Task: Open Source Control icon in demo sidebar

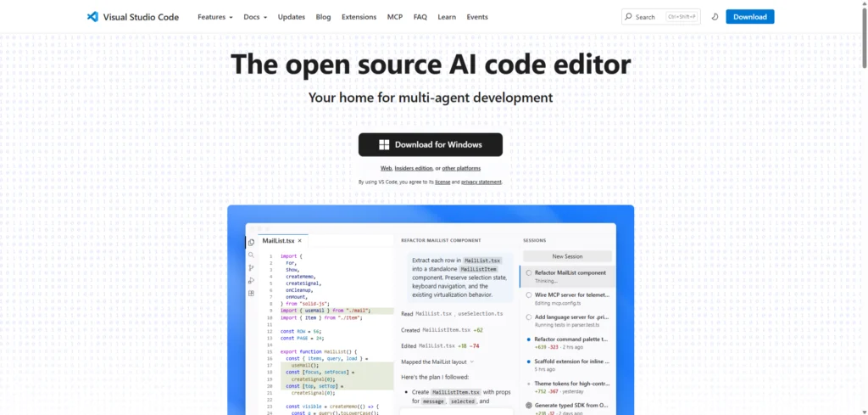Action: pyautogui.click(x=251, y=267)
